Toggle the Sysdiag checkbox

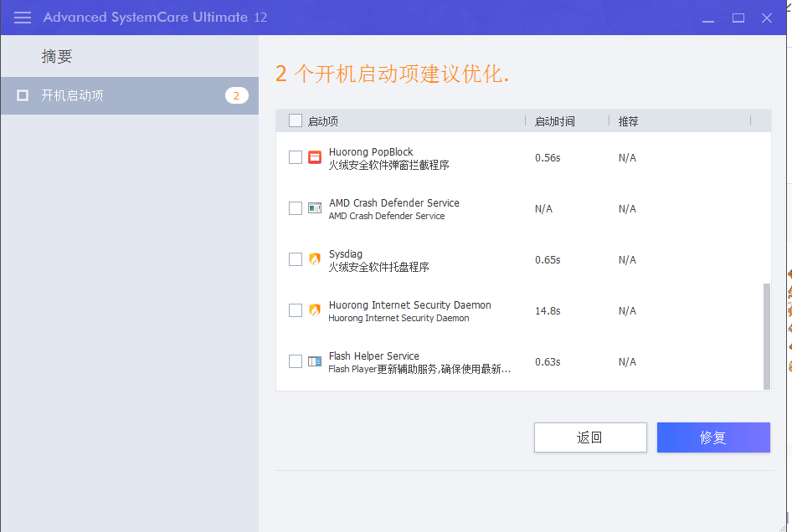click(x=295, y=259)
